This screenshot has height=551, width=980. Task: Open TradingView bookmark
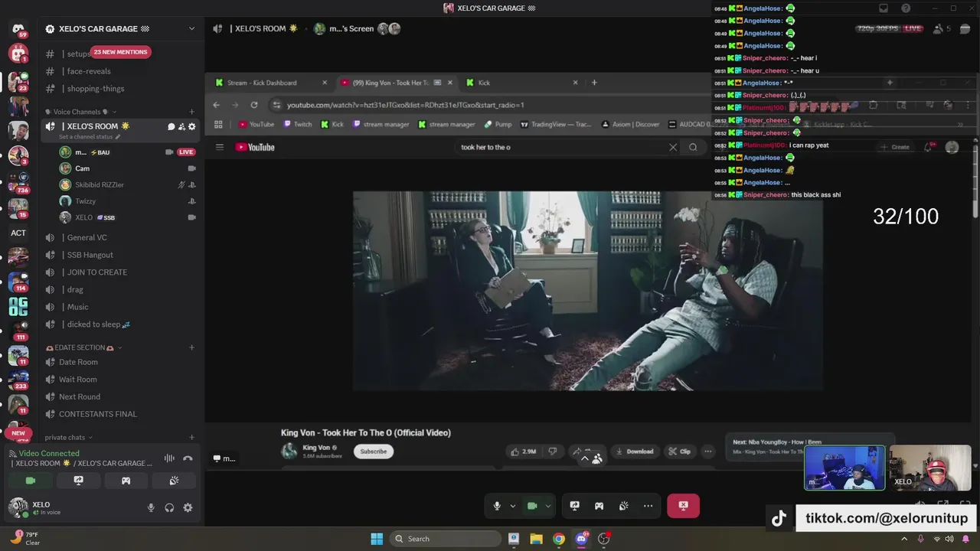point(556,124)
